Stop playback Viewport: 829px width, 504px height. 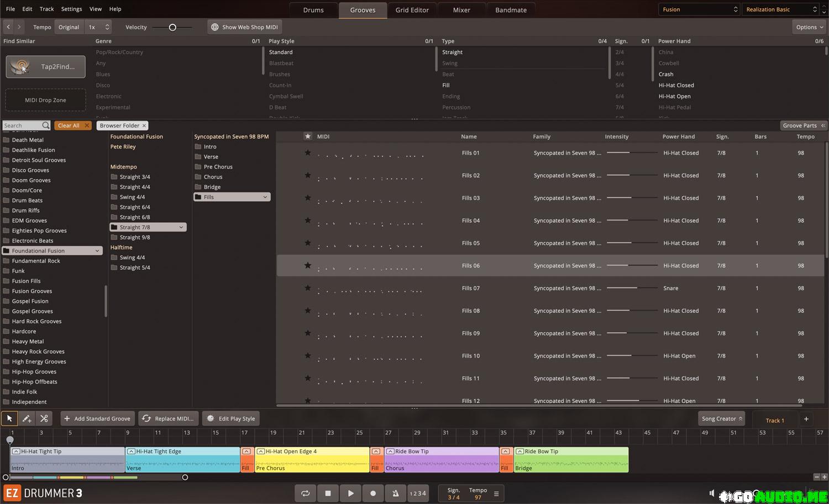pos(328,494)
